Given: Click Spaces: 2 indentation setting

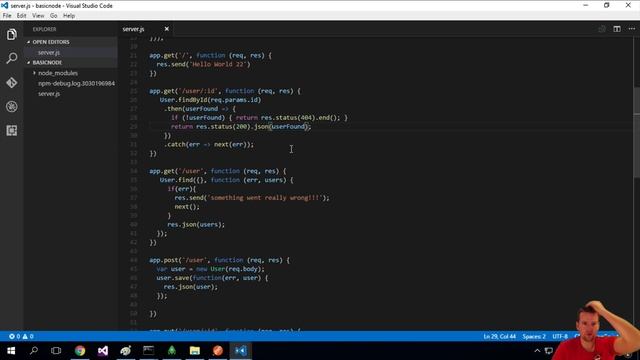Looking at the screenshot, I should [534, 336].
